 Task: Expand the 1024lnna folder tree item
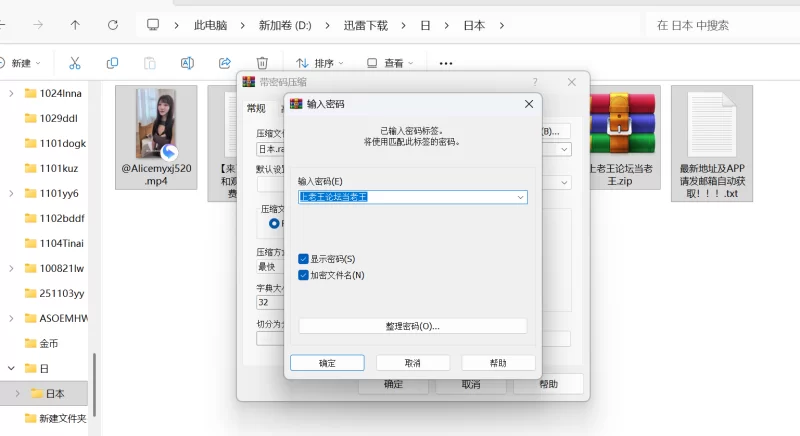(10, 93)
